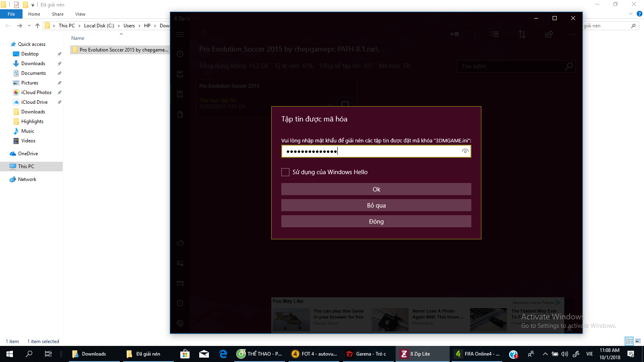Viewport: 644px width, 362px height.
Task: Sort by the Name column header
Action: [78, 38]
